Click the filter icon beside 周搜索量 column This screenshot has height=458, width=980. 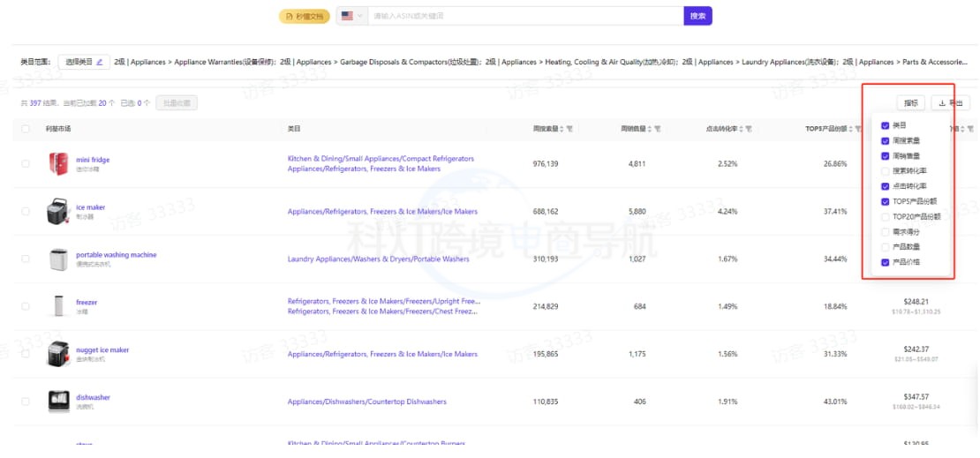(570, 129)
